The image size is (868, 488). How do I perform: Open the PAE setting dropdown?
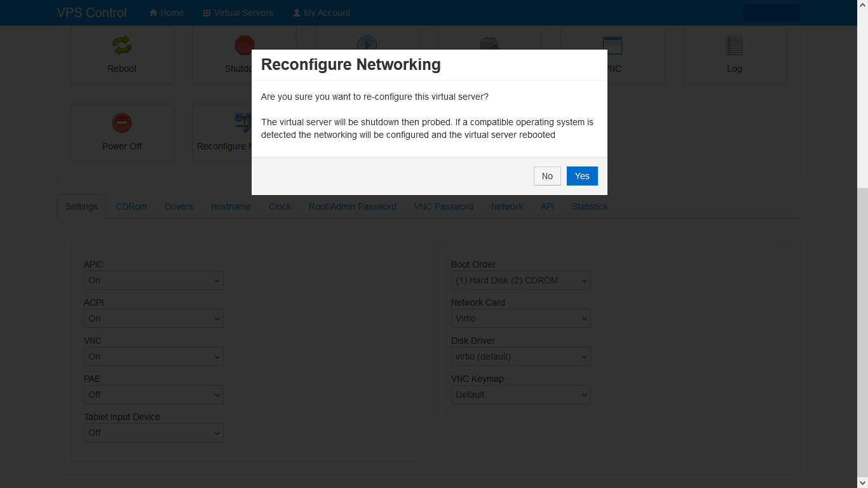pos(154,395)
